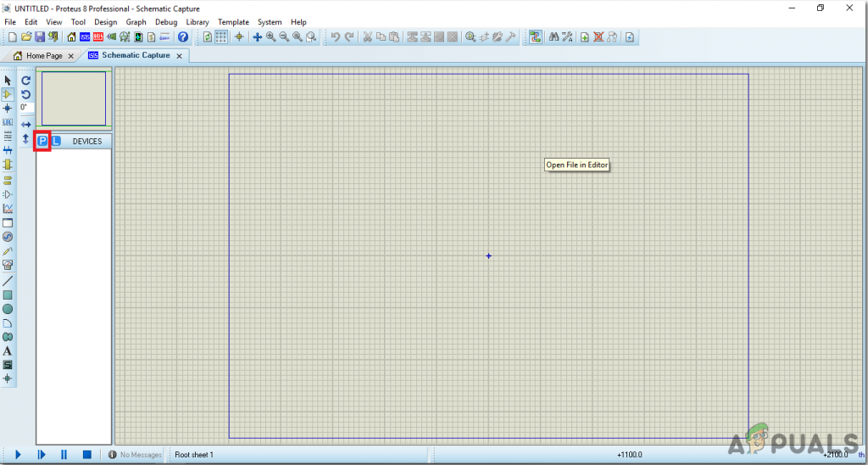
Task: Switch to the Home Page tab
Action: pos(42,56)
